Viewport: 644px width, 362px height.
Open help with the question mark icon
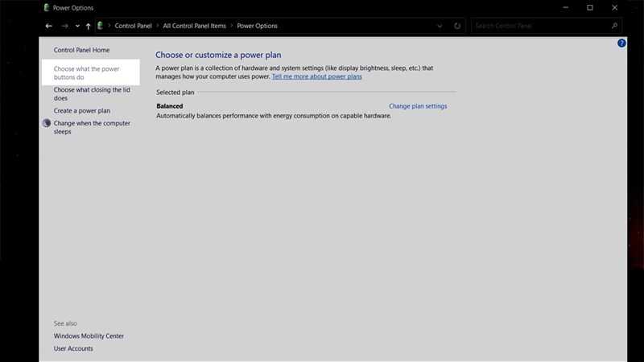[621, 43]
